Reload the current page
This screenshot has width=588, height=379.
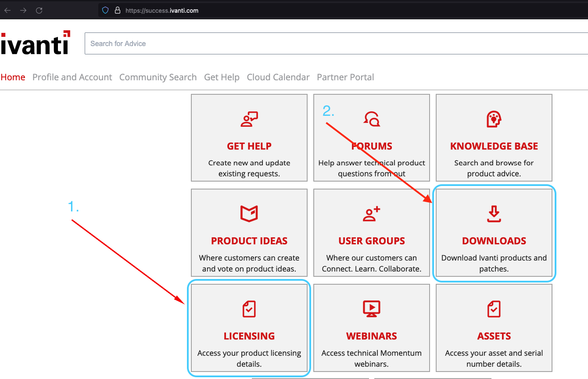[39, 10]
